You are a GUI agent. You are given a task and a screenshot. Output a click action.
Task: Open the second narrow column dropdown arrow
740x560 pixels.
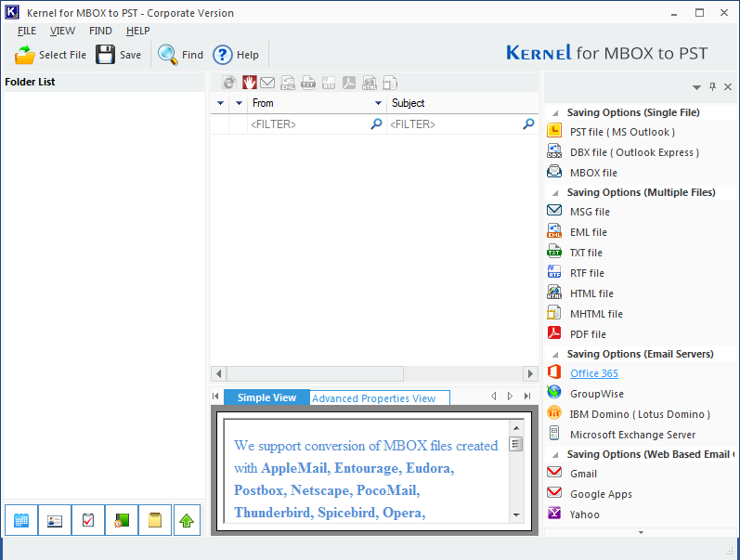239,103
